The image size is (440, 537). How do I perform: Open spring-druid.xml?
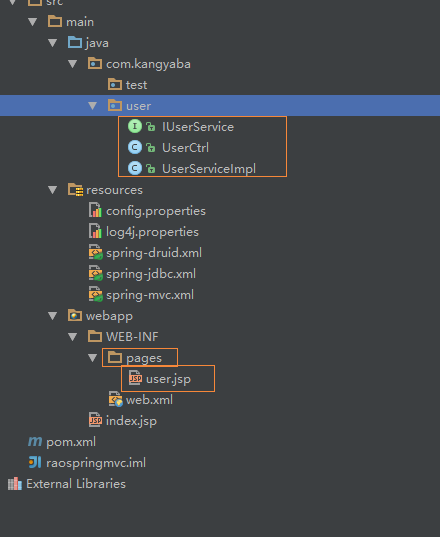tap(154, 253)
